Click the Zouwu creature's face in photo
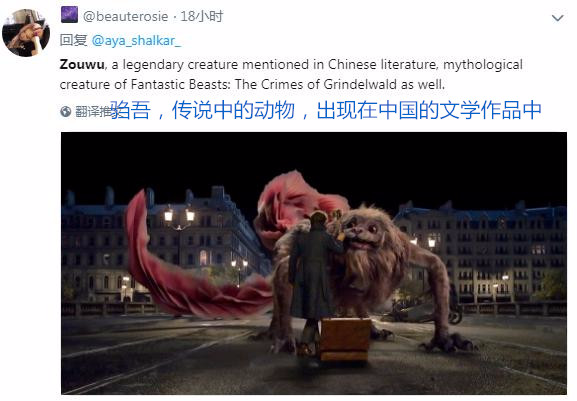The image size is (577, 401). point(362,234)
